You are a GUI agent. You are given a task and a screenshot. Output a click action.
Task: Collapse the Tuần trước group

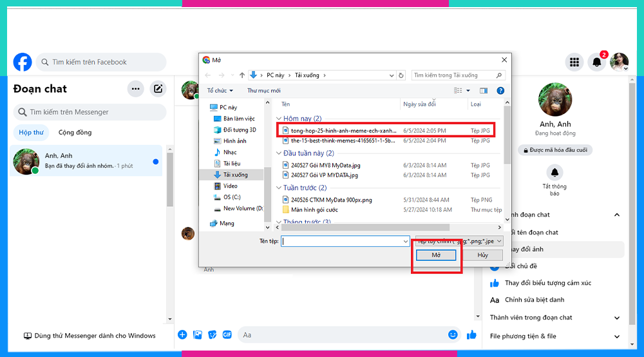[279, 188]
